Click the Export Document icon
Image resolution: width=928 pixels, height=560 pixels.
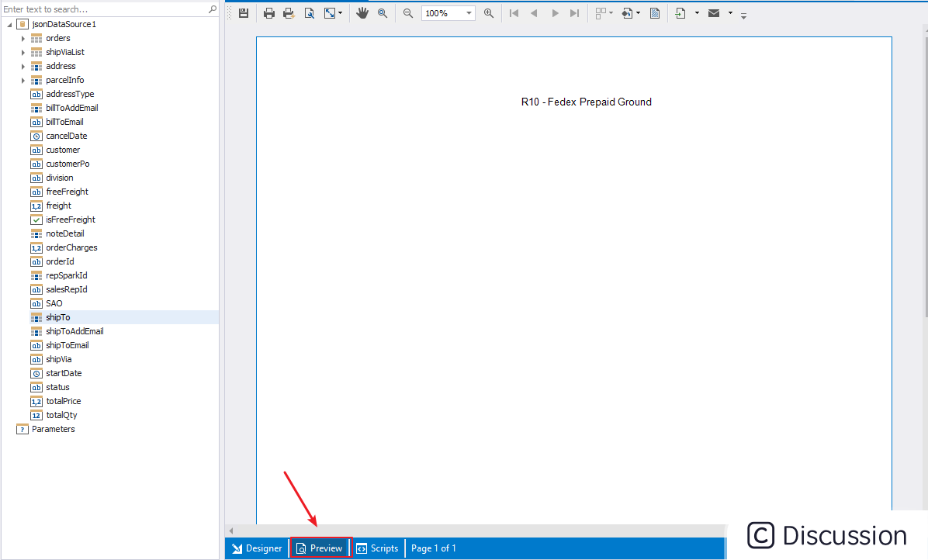680,13
